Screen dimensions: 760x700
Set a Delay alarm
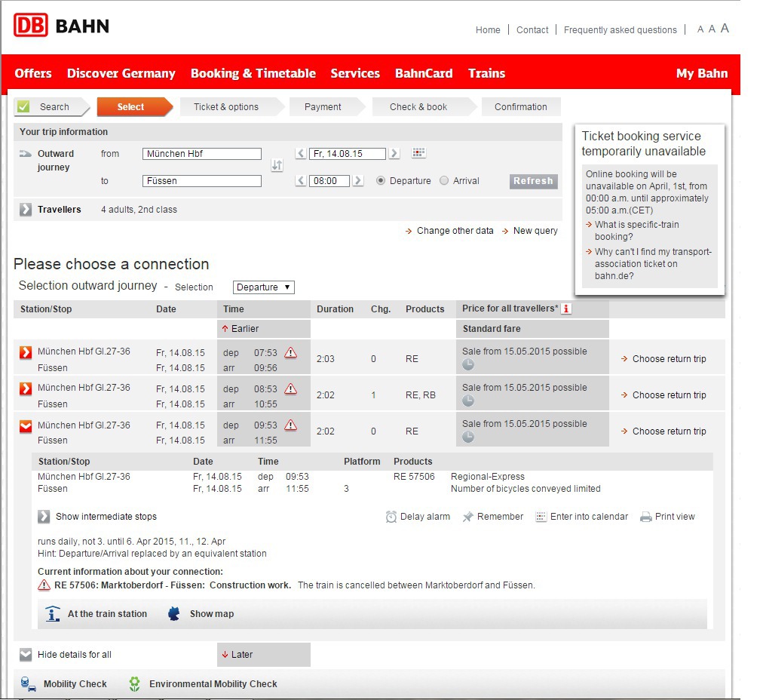(418, 517)
